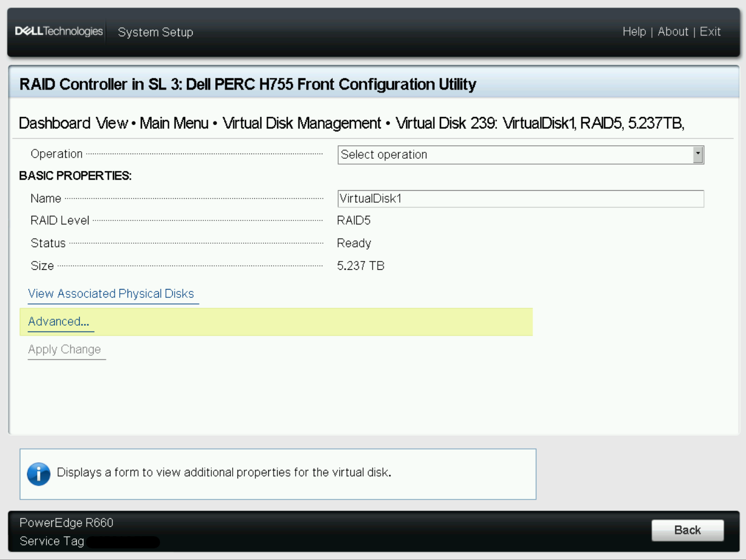The width and height of the screenshot is (746, 560).
Task: Click the Service Tag label
Action: (x=52, y=541)
